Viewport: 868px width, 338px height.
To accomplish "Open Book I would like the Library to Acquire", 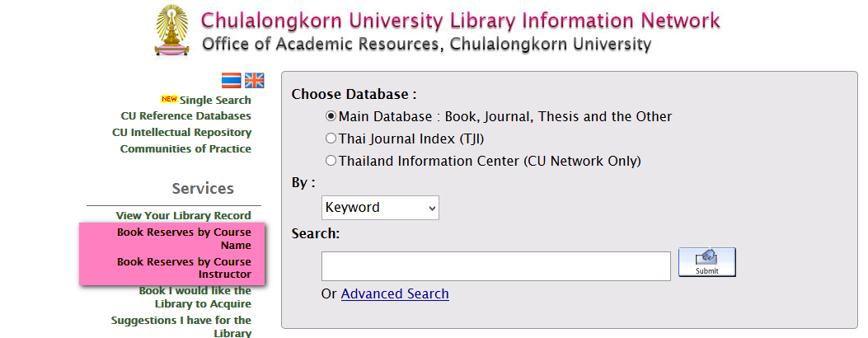I will [x=195, y=297].
